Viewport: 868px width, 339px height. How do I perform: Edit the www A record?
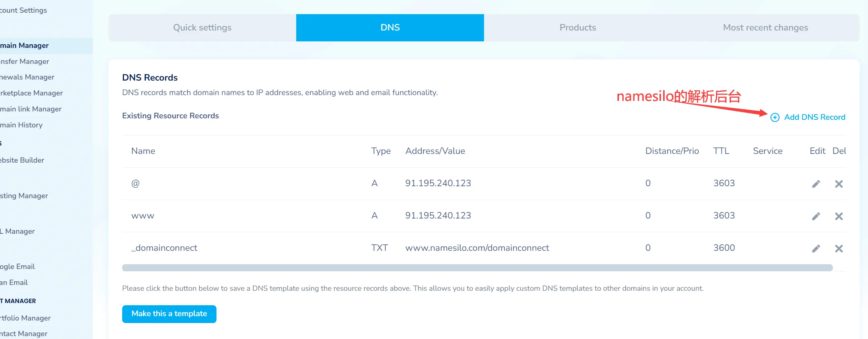[816, 216]
